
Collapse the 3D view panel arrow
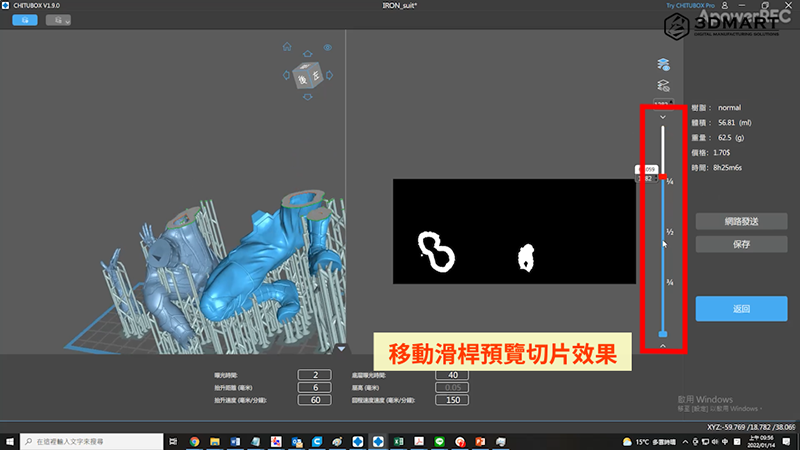(340, 349)
